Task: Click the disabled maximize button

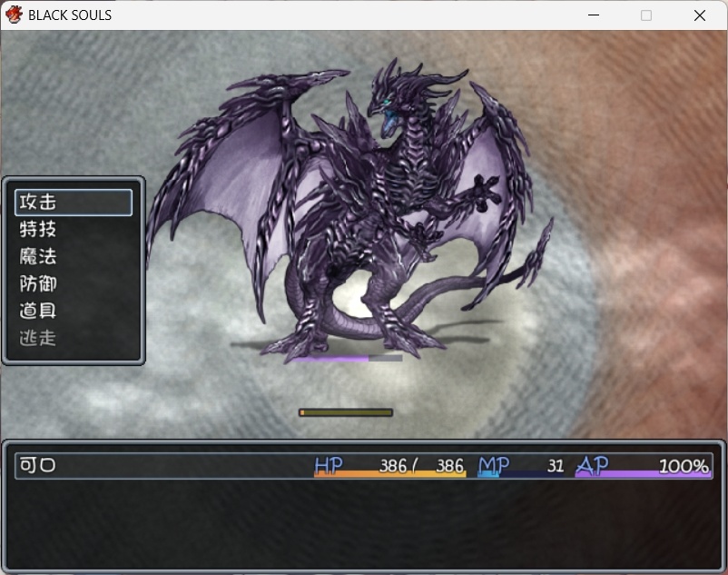Action: [x=646, y=15]
